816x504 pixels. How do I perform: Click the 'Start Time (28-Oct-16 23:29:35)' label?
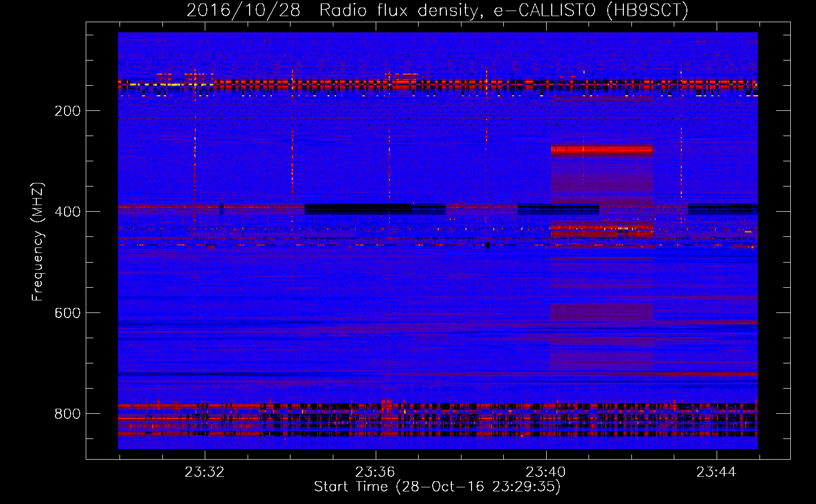pos(437,487)
